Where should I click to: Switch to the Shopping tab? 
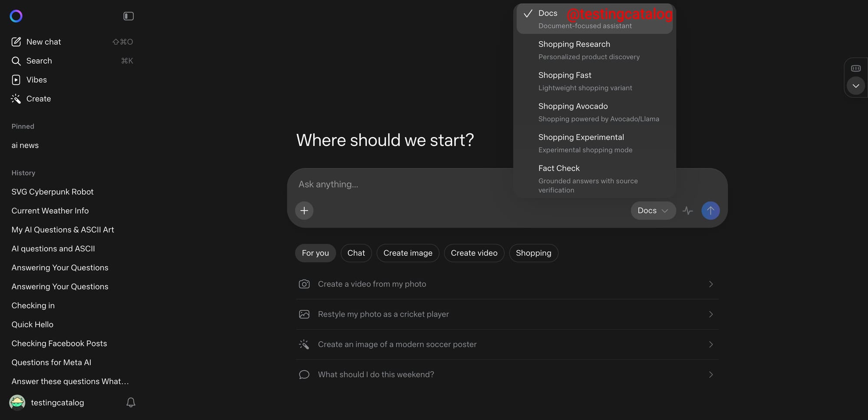pos(533,253)
